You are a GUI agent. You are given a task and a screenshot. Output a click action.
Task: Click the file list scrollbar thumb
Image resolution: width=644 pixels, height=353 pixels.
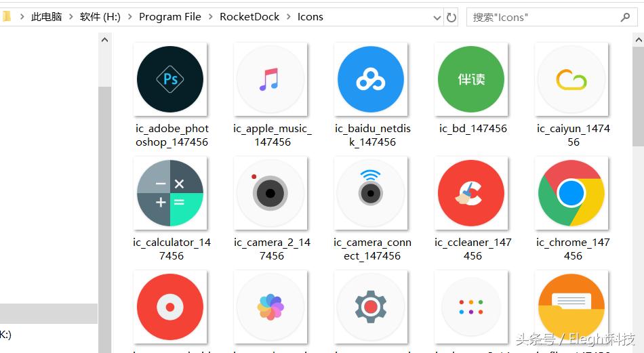coord(639,96)
